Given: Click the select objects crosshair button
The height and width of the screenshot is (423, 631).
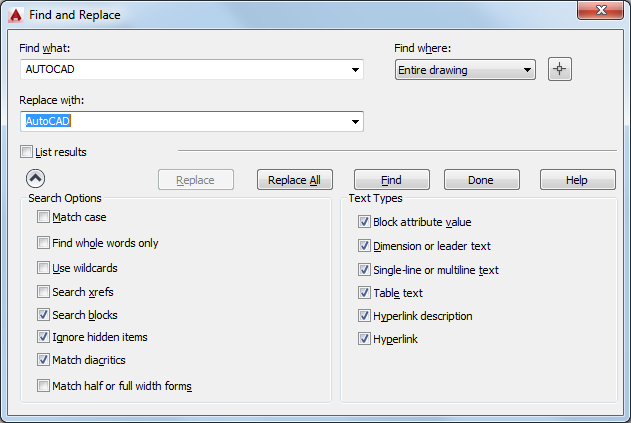Looking at the screenshot, I should click(x=560, y=70).
